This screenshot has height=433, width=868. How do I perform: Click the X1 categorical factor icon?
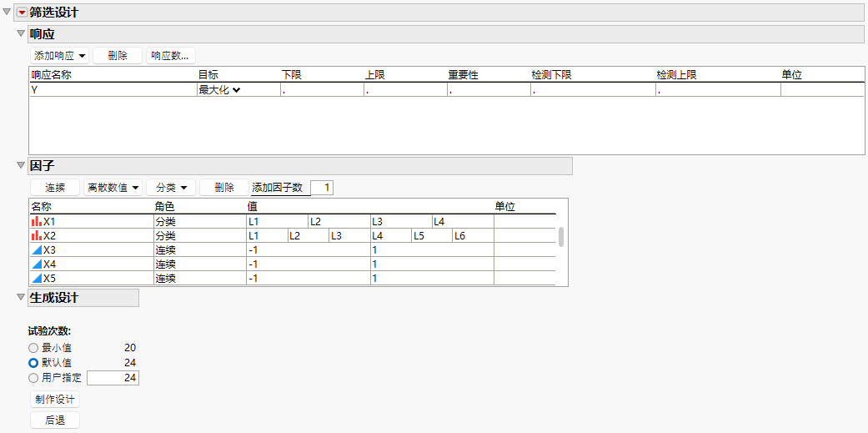[x=37, y=221]
